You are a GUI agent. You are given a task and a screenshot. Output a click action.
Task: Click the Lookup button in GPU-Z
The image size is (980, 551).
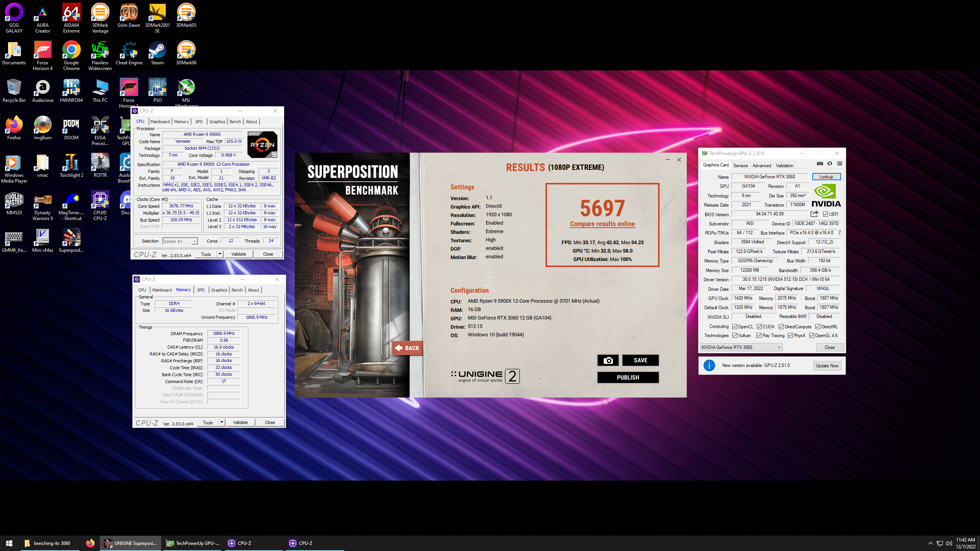pyautogui.click(x=826, y=177)
